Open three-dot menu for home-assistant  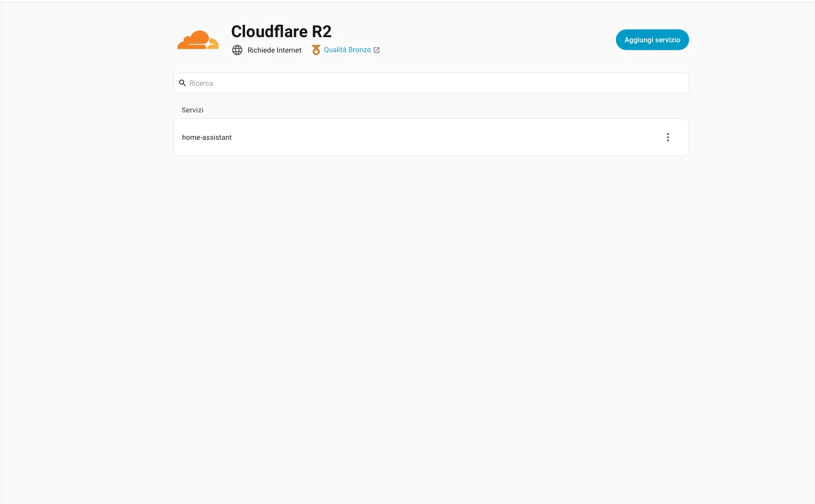pos(668,137)
